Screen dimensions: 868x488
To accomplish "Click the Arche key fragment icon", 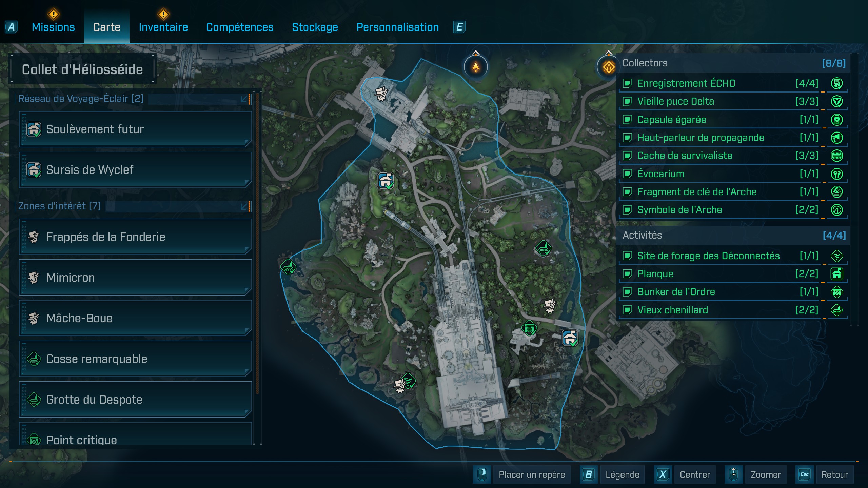I will [x=837, y=192].
